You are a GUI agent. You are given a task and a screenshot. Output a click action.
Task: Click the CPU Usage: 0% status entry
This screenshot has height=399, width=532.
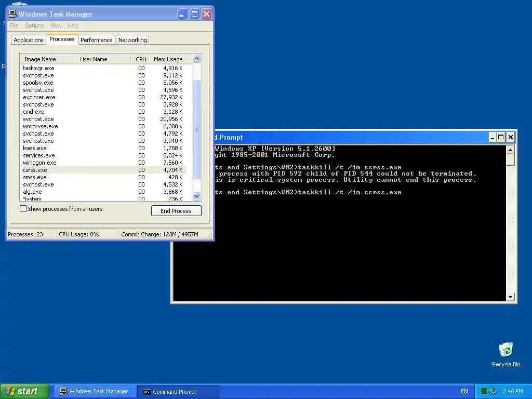coord(79,234)
